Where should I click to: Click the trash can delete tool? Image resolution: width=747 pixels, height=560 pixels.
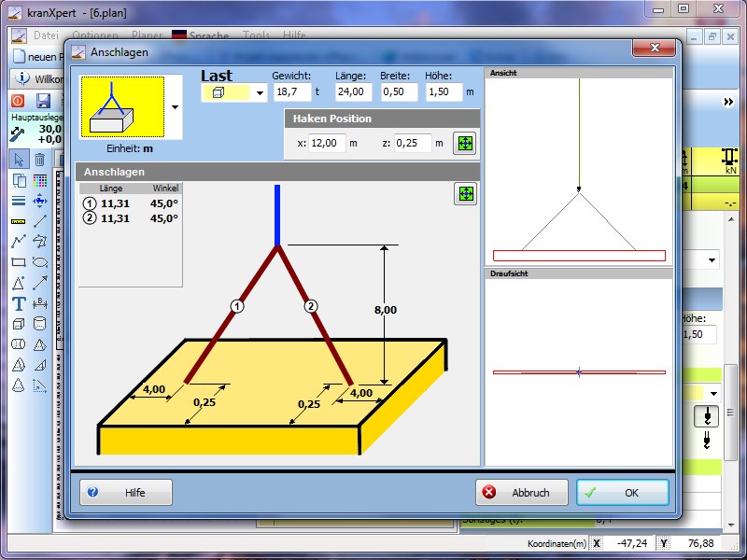(40, 159)
